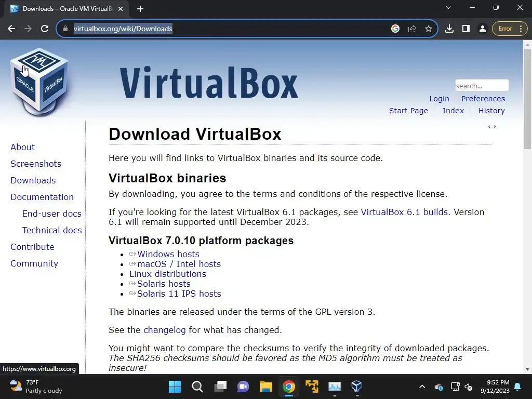Viewport: 532px width, 399px height.
Task: Toggle the Chrome side panel icon
Action: (x=466, y=29)
